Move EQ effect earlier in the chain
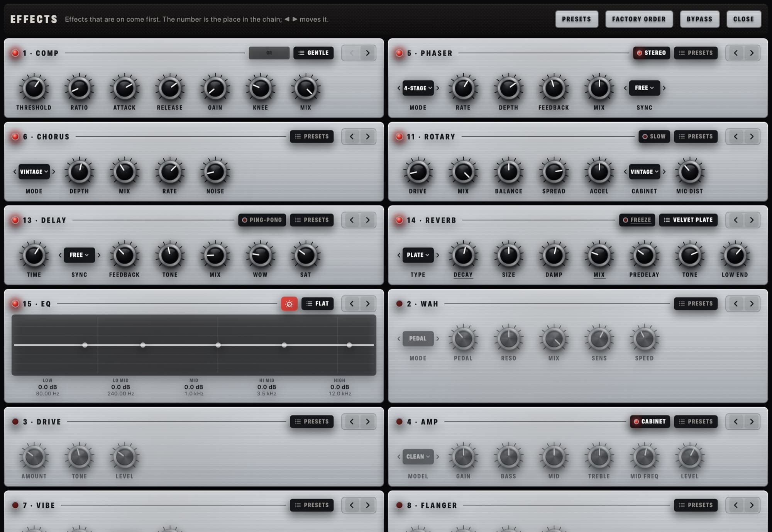 [x=351, y=304]
